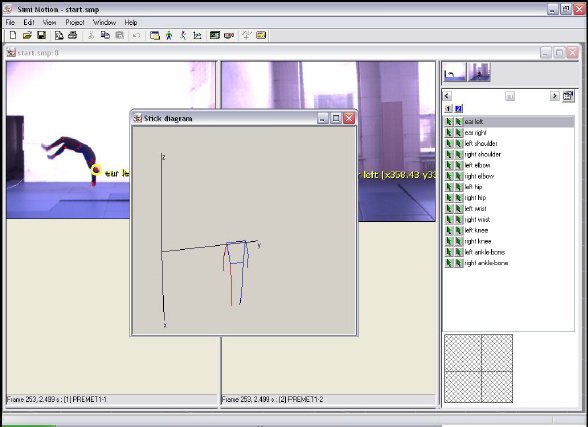The image size is (588, 427).
Task: Click the Open file toolbar icon
Action: click(x=27, y=35)
